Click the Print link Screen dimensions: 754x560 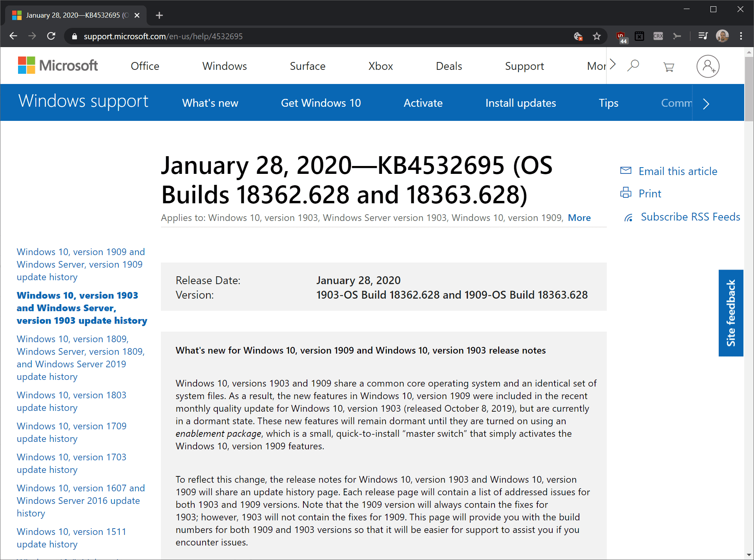click(650, 193)
